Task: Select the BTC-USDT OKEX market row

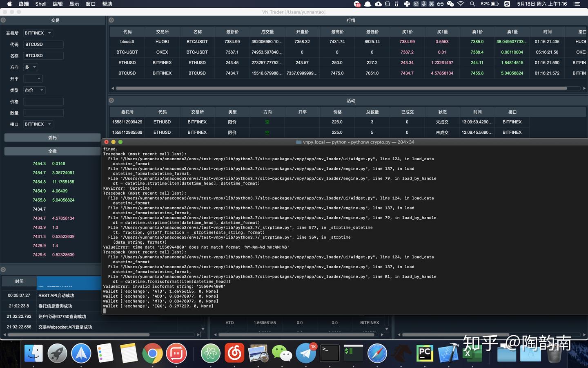Action: (348, 52)
